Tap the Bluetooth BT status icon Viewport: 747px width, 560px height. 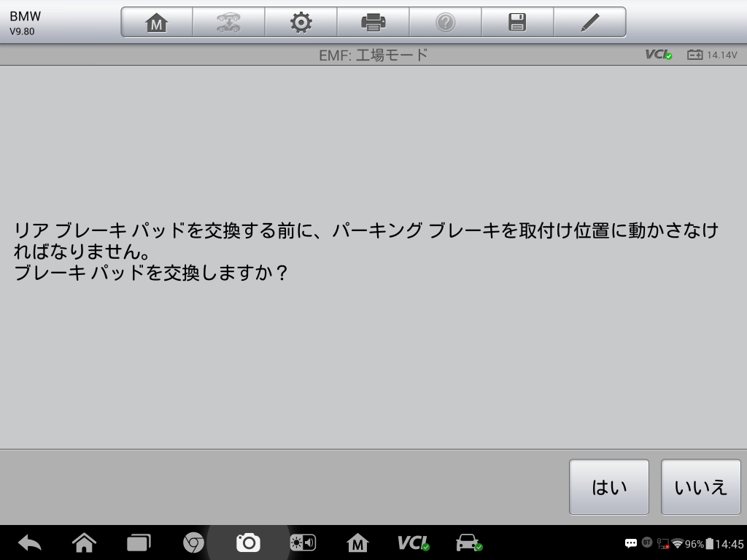tap(647, 542)
